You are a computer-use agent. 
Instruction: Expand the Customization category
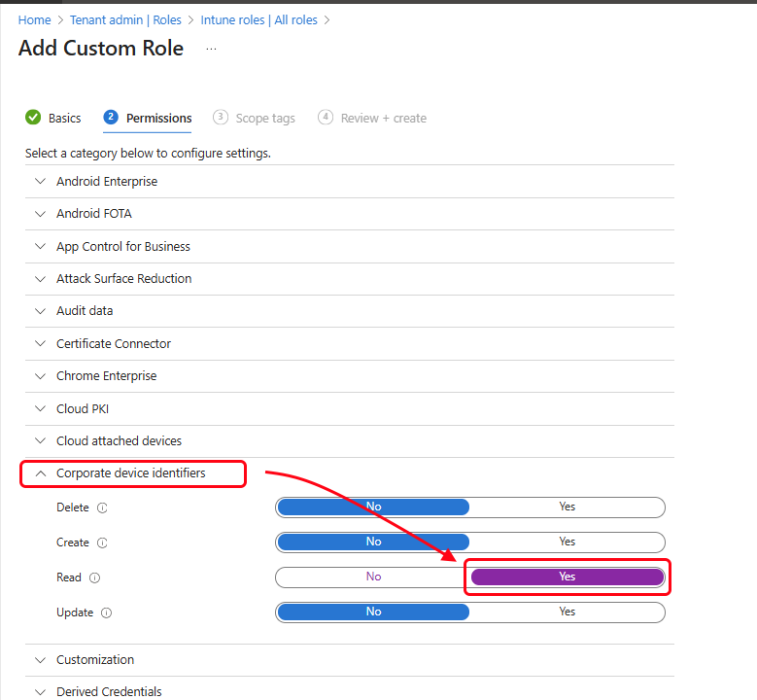(x=95, y=659)
